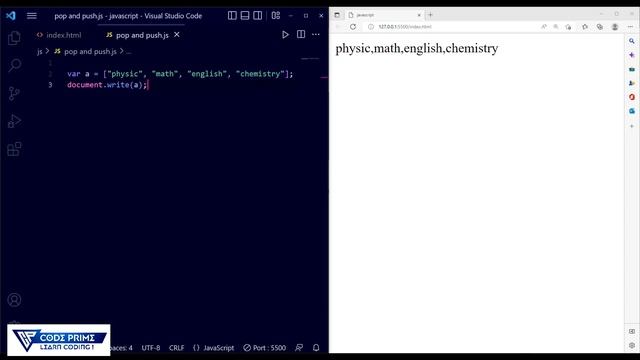Open editor More Actions ellipsis menu
Viewport: 640px width, 360px height.
[x=316, y=34]
